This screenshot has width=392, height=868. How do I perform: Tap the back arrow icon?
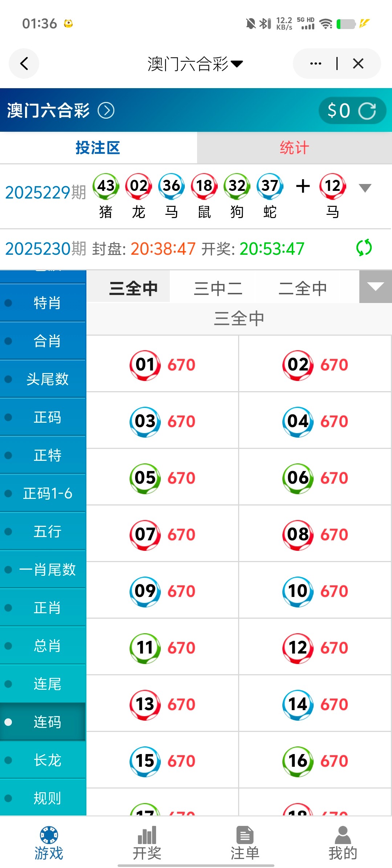[x=24, y=64]
